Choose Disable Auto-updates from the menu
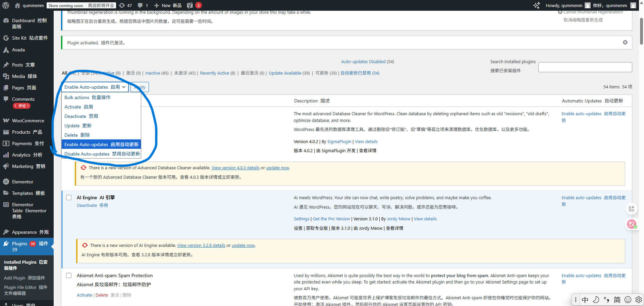The width and height of the screenshot is (644, 306). coord(101,154)
